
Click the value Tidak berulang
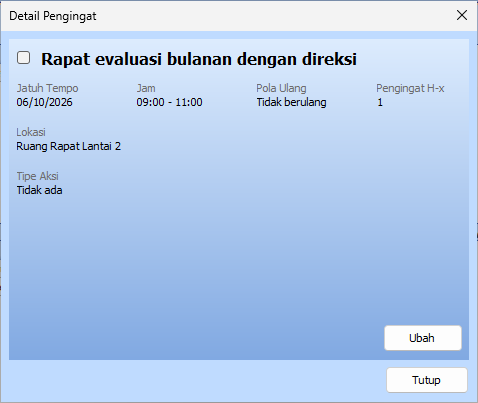point(291,102)
